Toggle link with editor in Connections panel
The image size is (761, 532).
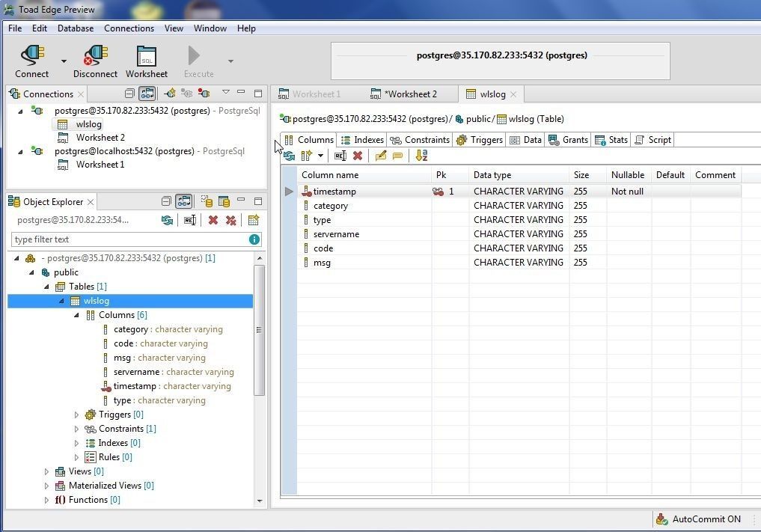click(147, 94)
